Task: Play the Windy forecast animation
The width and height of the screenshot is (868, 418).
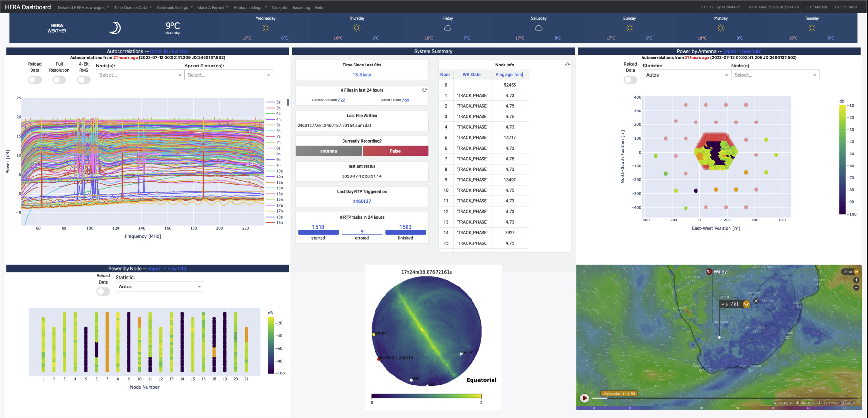Action: coord(584,398)
